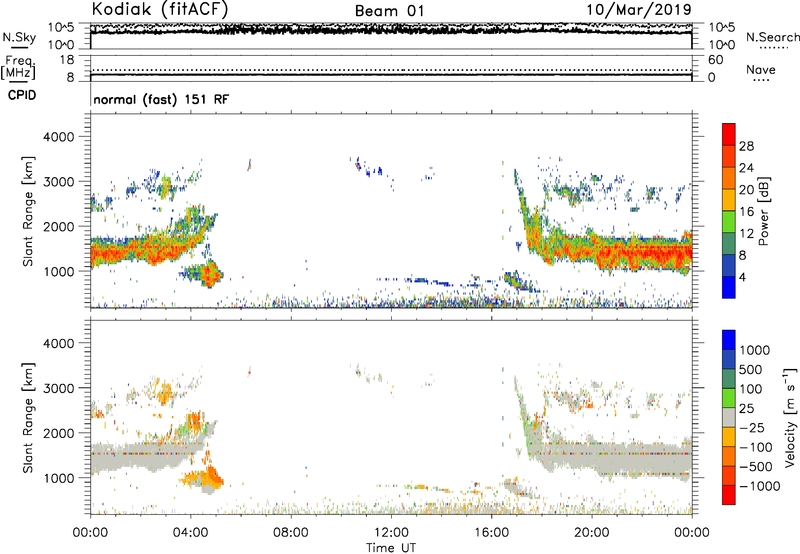Viewport: 800px width, 554px height.
Task: Click the 'Velocity [m s⁻¹]' colorbar label
Action: (790, 417)
